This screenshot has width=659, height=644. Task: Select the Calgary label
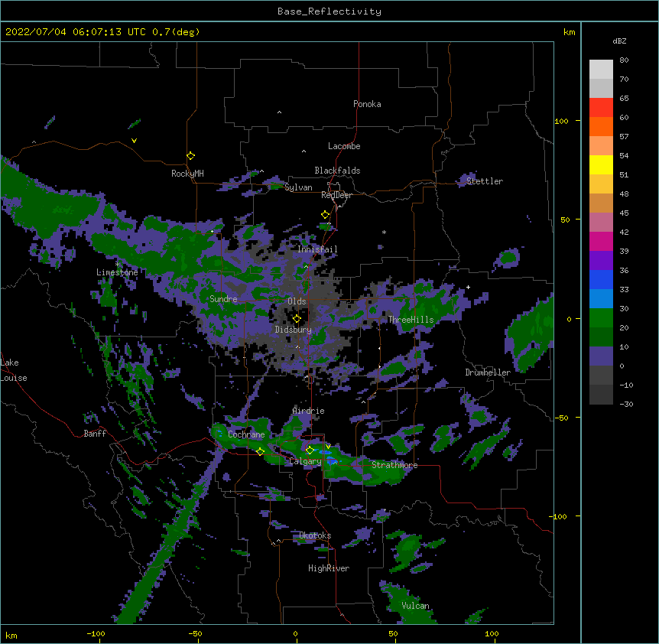click(x=306, y=461)
